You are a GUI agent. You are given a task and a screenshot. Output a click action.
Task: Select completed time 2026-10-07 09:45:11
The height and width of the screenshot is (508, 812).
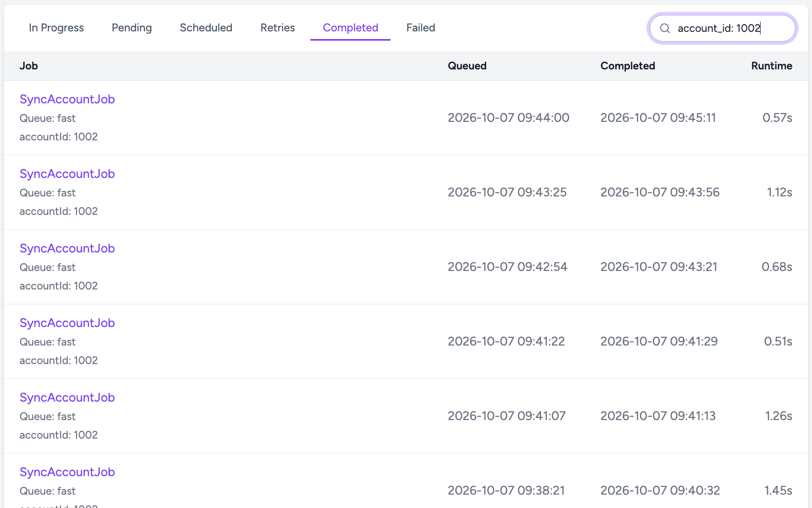(x=658, y=118)
